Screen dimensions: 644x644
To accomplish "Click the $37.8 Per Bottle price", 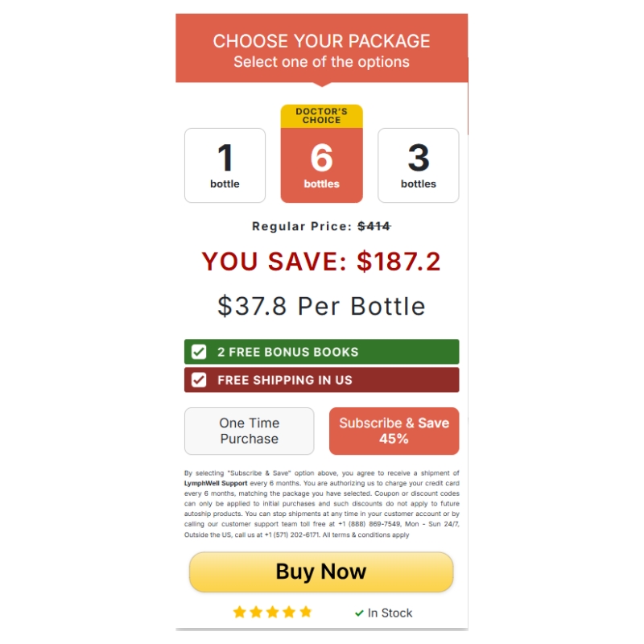I will tap(321, 306).
